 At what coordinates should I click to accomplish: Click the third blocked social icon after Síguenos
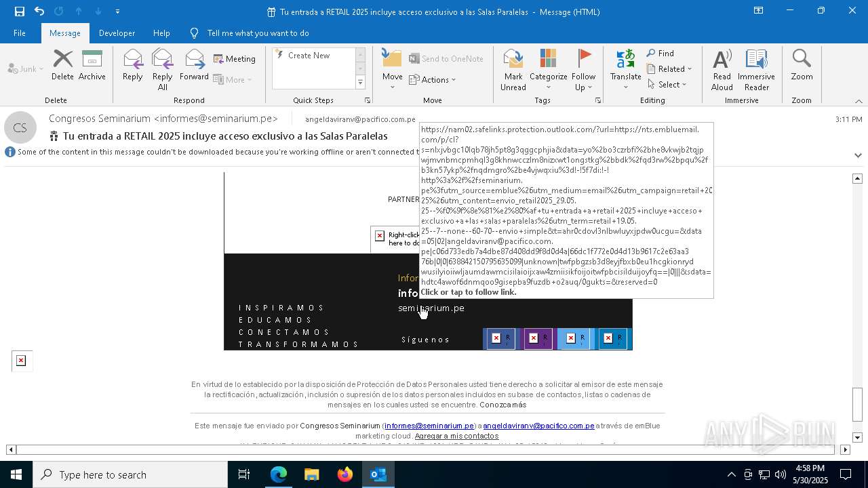pos(574,338)
